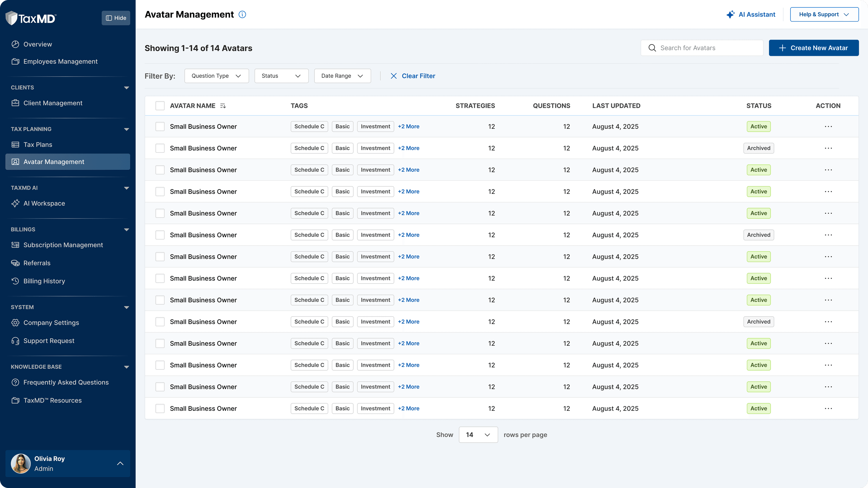Open three-dot action menu in last row
The image size is (868, 488).
(828, 409)
